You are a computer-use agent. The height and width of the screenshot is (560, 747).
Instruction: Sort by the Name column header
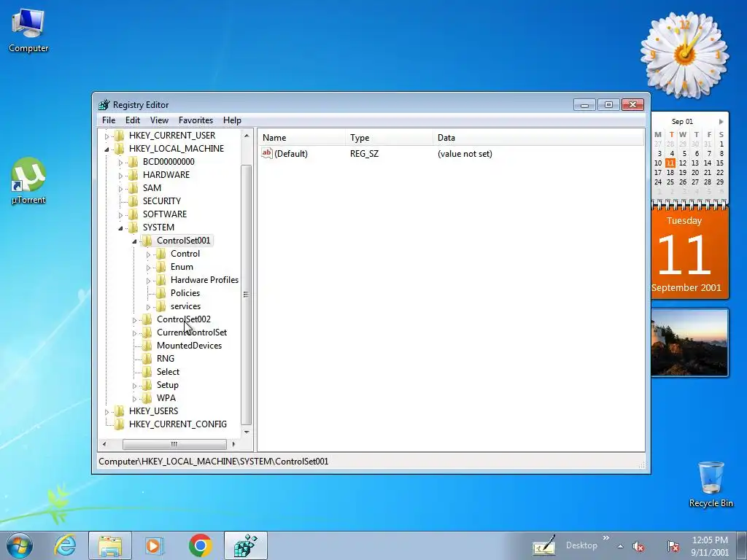tap(301, 138)
